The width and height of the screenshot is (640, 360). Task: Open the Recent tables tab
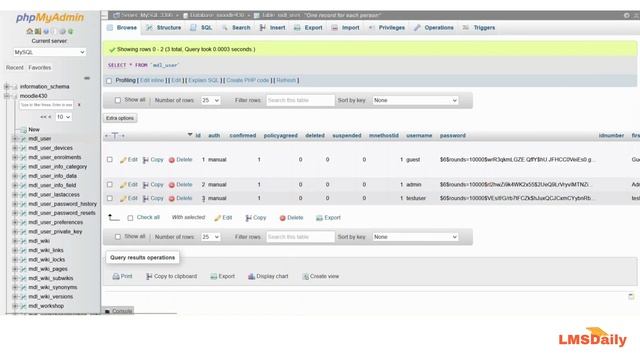15,68
